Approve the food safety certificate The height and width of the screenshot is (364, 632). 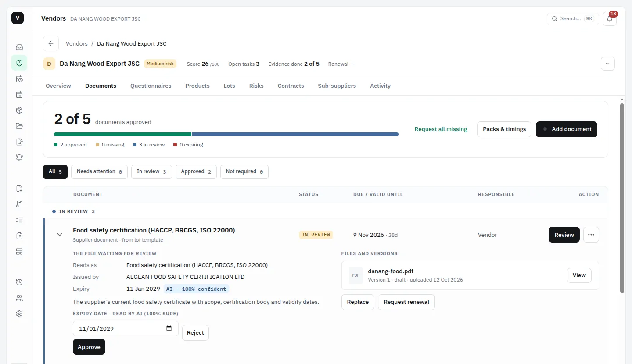coord(89,347)
